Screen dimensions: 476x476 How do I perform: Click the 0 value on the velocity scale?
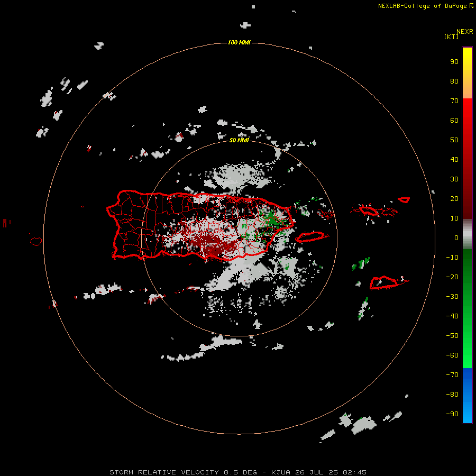click(456, 237)
